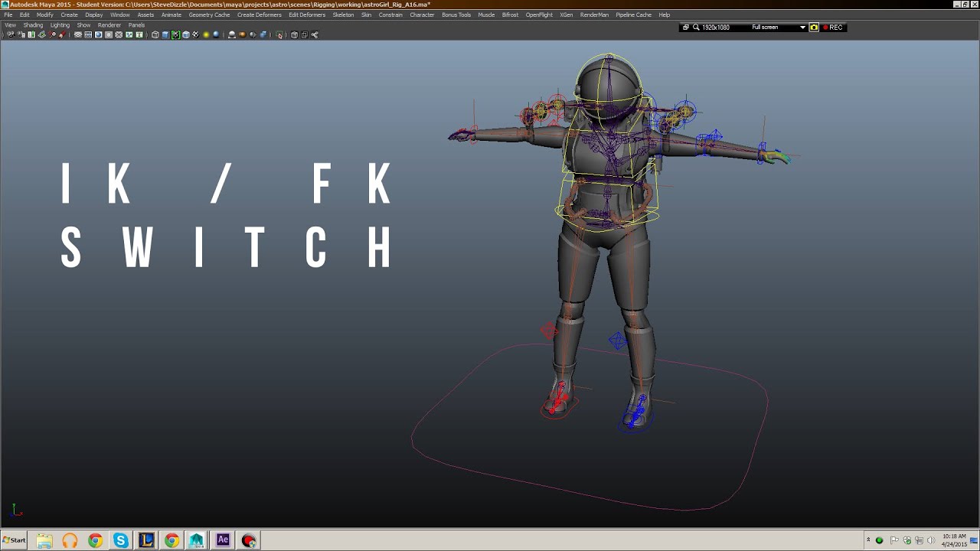Open the Constrain menu
The width and height of the screenshot is (980, 551).
tap(390, 15)
